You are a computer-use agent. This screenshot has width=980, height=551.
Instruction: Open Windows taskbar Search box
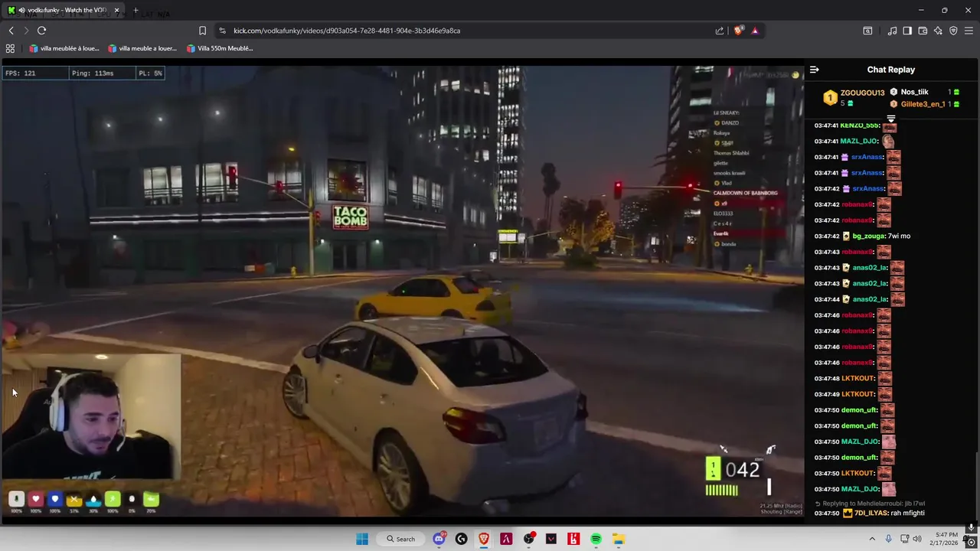400,539
